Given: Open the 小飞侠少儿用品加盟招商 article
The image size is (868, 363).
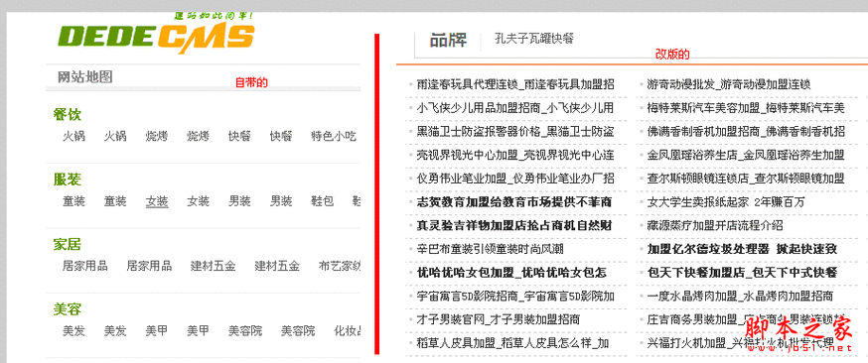Looking at the screenshot, I should coord(515,108).
